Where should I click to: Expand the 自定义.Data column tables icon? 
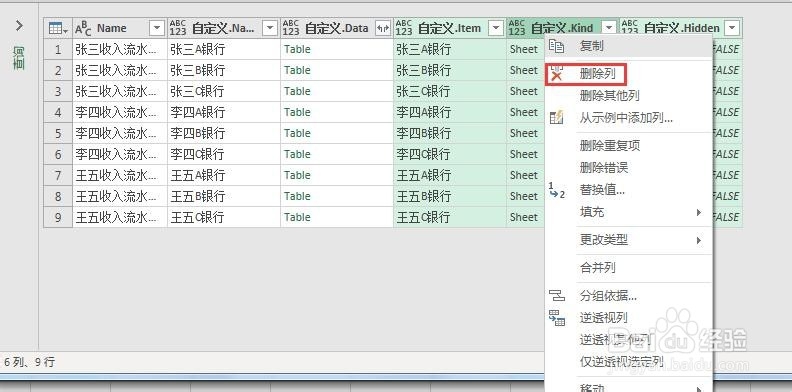(383, 29)
